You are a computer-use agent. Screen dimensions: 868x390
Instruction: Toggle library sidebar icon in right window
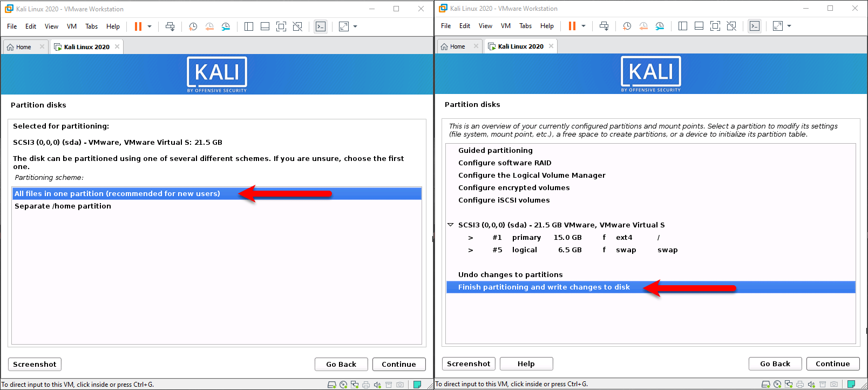(683, 26)
